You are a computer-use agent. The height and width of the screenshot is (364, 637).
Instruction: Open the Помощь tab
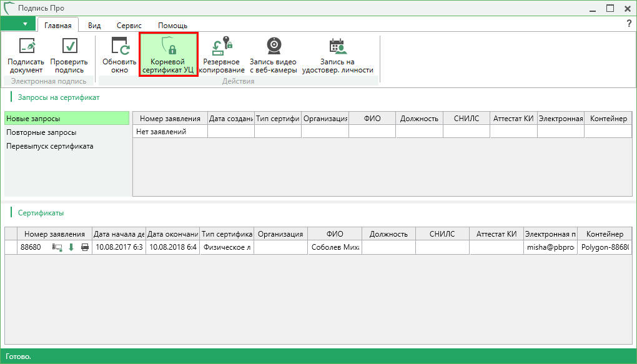[x=172, y=26]
